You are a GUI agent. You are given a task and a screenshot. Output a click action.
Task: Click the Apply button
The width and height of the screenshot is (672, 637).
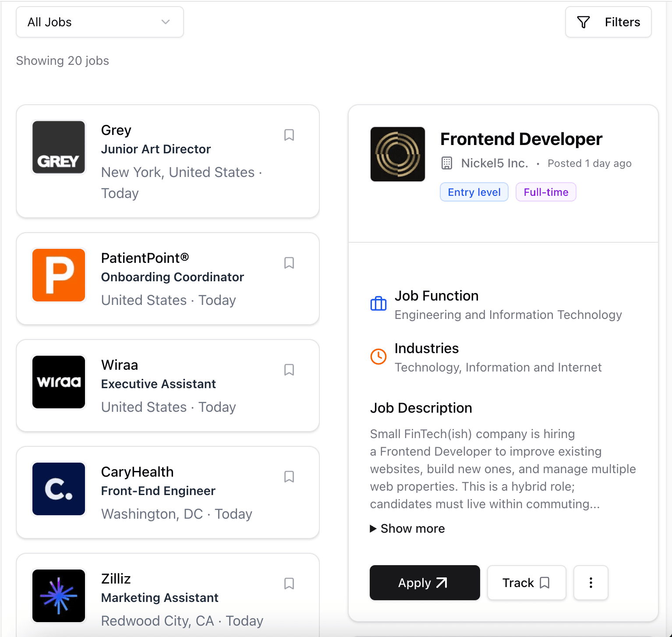point(424,583)
